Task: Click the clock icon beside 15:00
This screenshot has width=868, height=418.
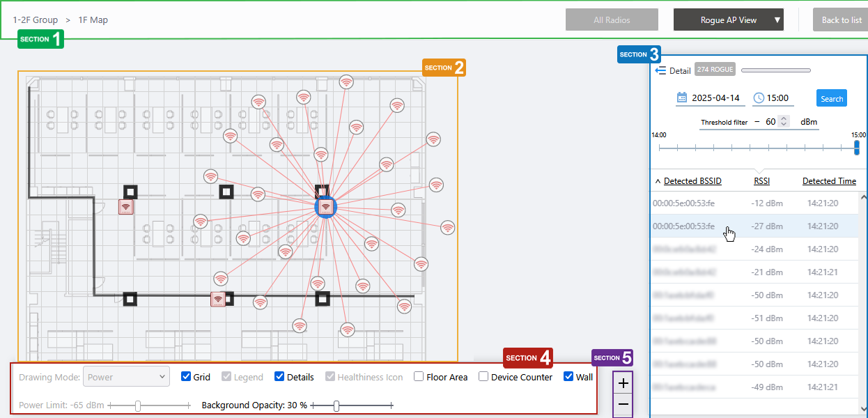Action: [x=759, y=98]
